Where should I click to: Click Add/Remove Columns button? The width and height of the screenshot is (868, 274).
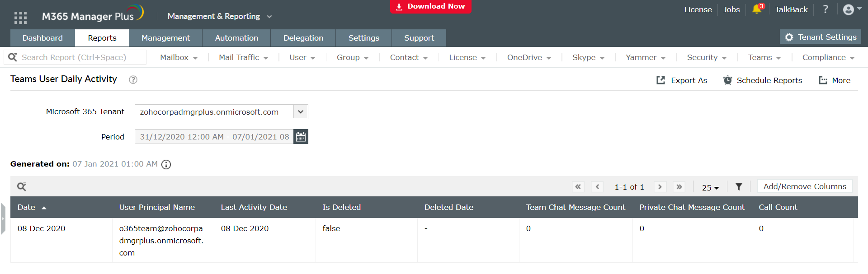(x=805, y=186)
